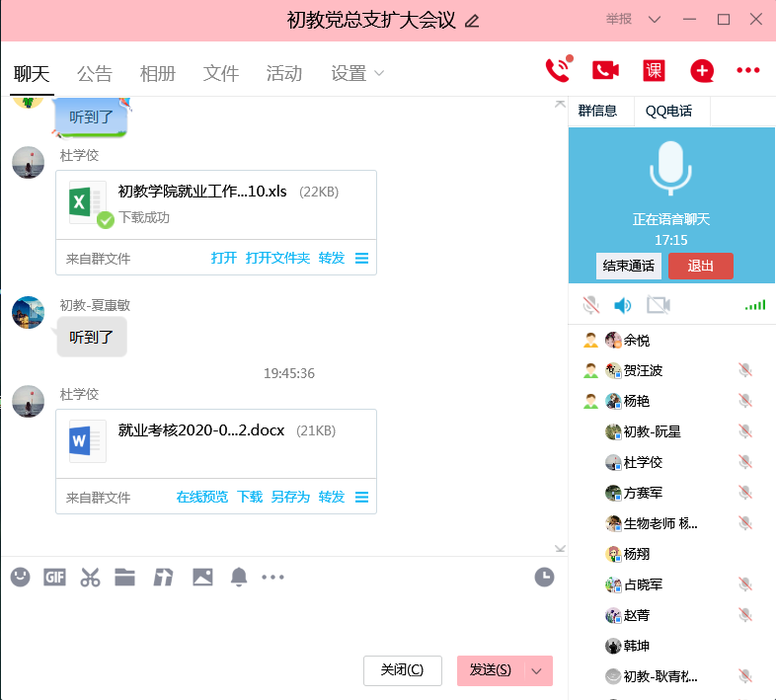The height and width of the screenshot is (700, 776).
Task: Open the emoji picker in chat toolbar
Action: (20, 578)
